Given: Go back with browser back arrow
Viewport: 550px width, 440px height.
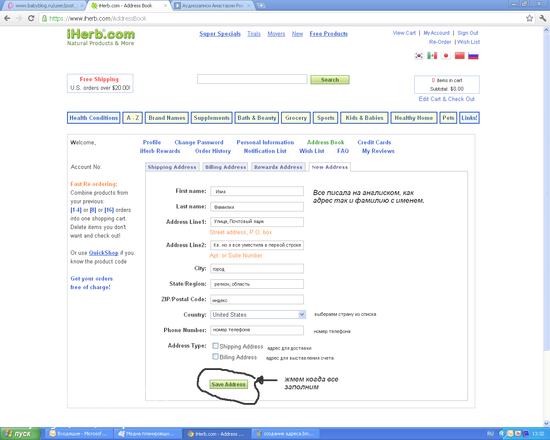Looking at the screenshot, I should [x=7, y=18].
